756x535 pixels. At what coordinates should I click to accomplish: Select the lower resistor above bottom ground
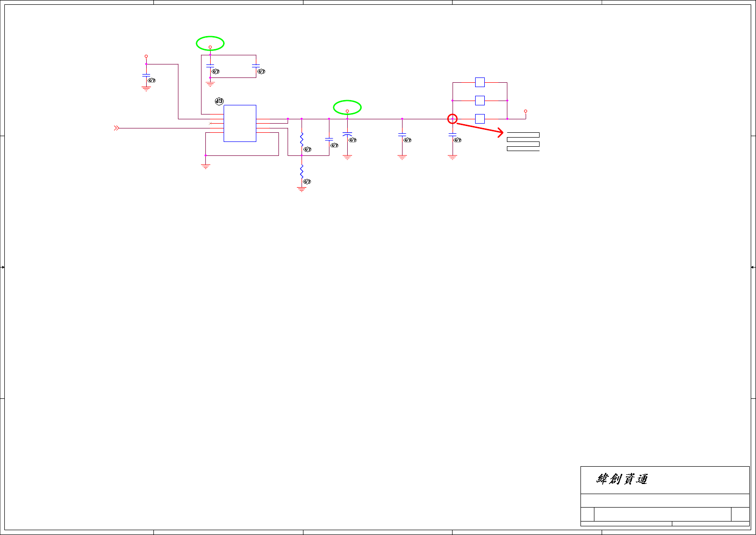coord(302,172)
